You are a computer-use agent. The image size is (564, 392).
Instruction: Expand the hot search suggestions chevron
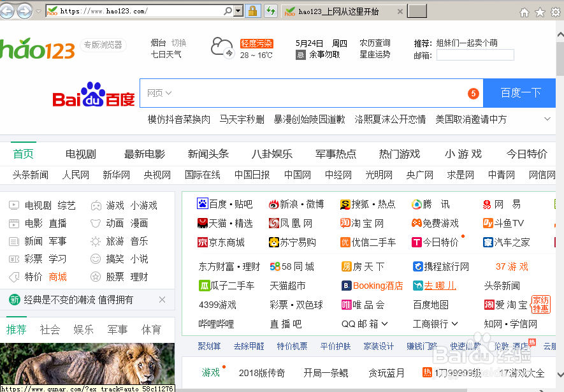click(547, 119)
